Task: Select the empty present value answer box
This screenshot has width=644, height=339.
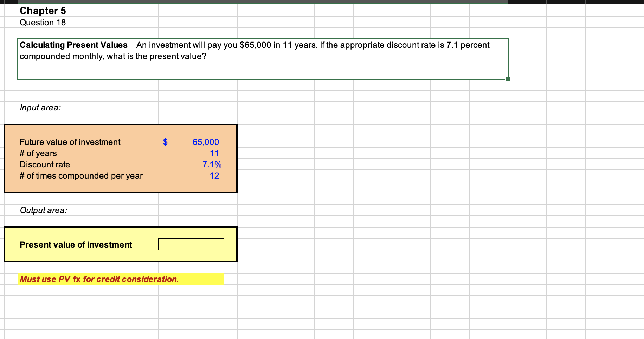Action: 191,244
